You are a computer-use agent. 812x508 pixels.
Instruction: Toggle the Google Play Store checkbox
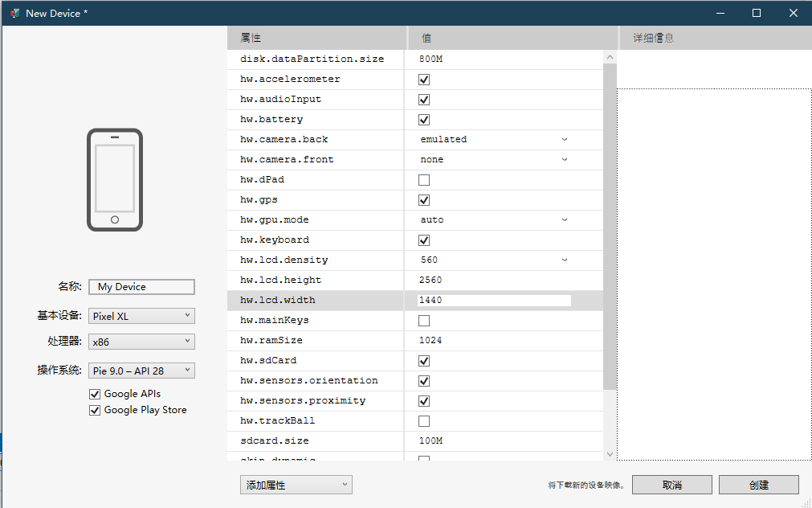pos(95,411)
